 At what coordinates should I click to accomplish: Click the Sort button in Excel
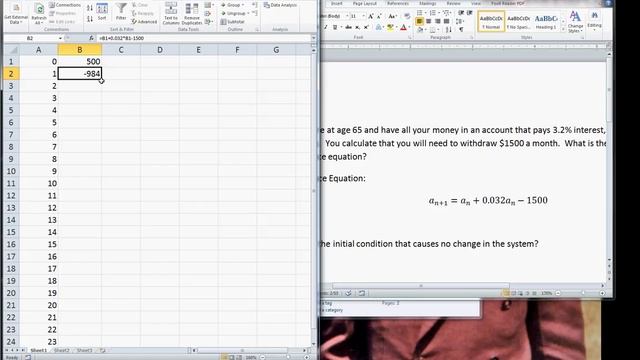point(102,11)
